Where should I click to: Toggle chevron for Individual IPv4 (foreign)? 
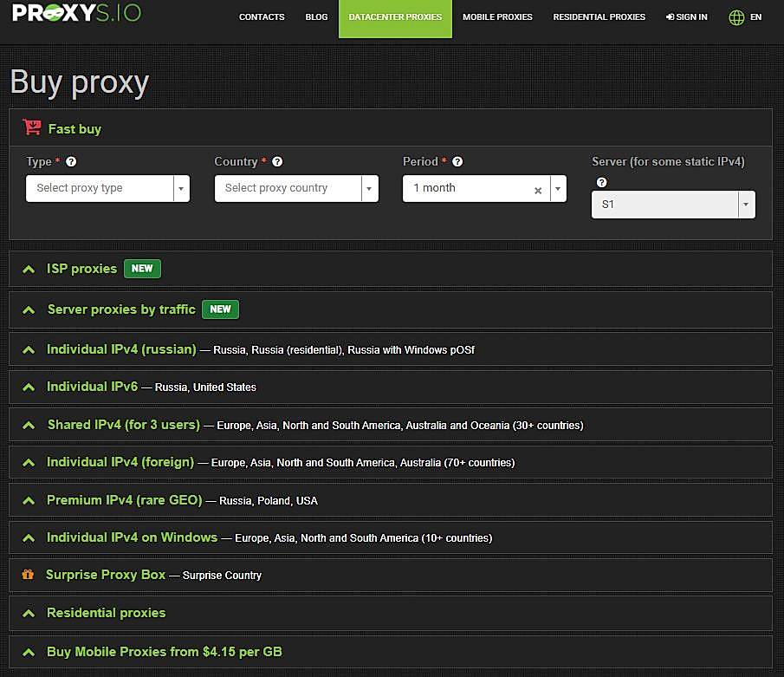(x=29, y=463)
